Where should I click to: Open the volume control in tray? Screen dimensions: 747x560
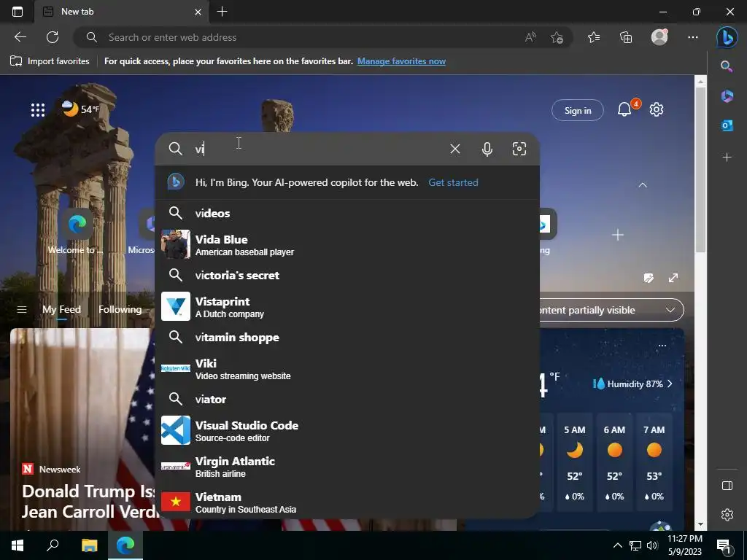tap(652, 545)
